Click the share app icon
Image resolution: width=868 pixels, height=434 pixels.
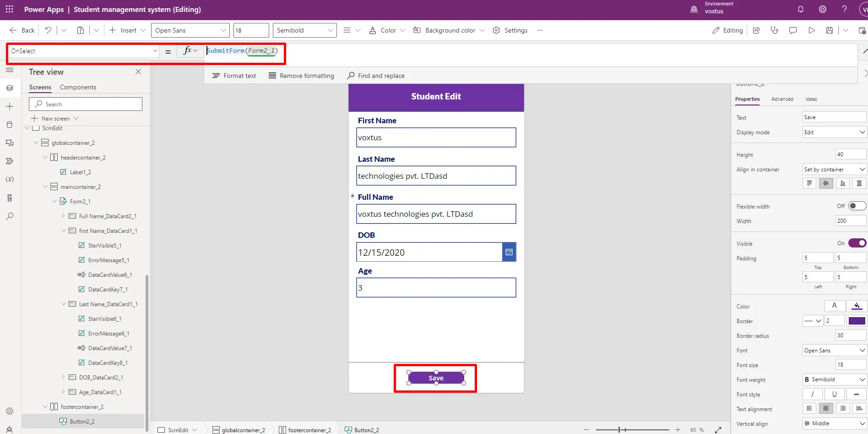click(x=756, y=30)
